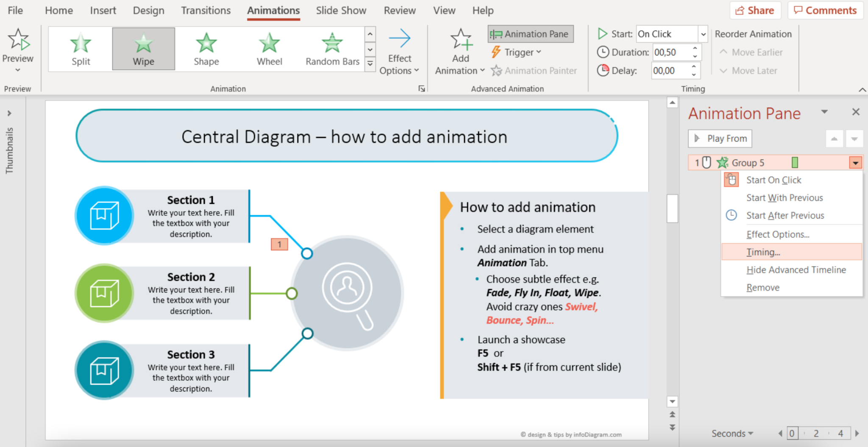Apply the Wipe animation effect
Image resolution: width=868 pixels, height=447 pixels.
pos(143,48)
